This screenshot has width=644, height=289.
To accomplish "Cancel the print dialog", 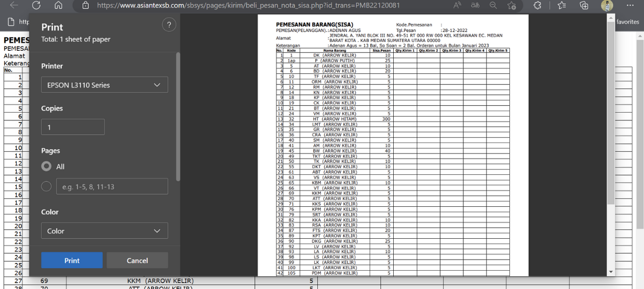I will [137, 260].
